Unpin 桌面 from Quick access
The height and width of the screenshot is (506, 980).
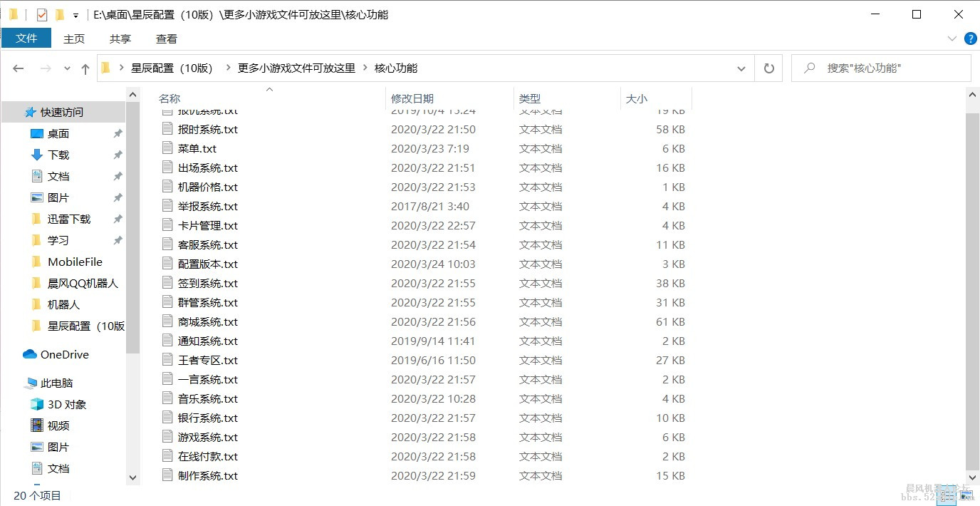[x=118, y=133]
